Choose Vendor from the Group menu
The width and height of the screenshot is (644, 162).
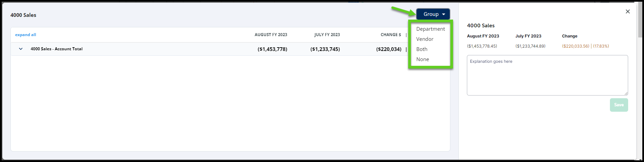(425, 39)
